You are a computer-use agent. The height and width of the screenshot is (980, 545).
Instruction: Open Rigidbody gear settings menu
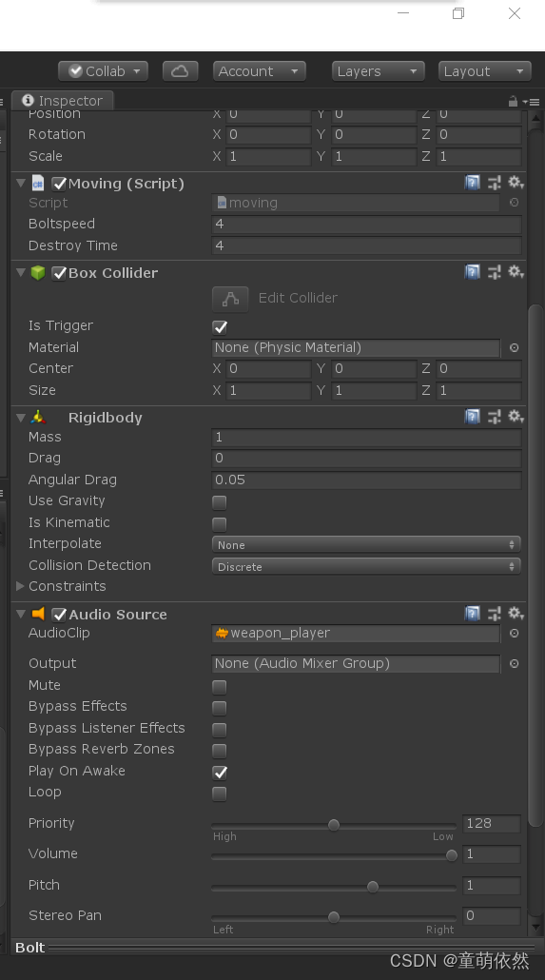pyautogui.click(x=516, y=417)
